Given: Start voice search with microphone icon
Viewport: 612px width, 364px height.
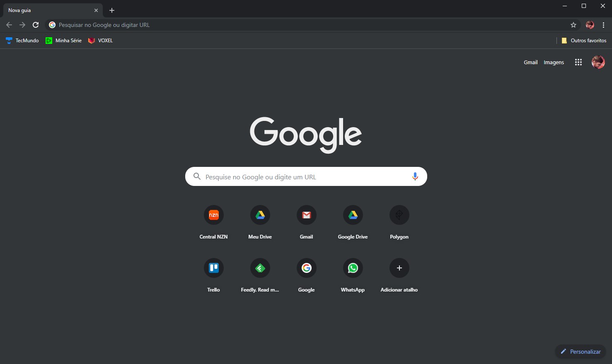Looking at the screenshot, I should coord(415,177).
